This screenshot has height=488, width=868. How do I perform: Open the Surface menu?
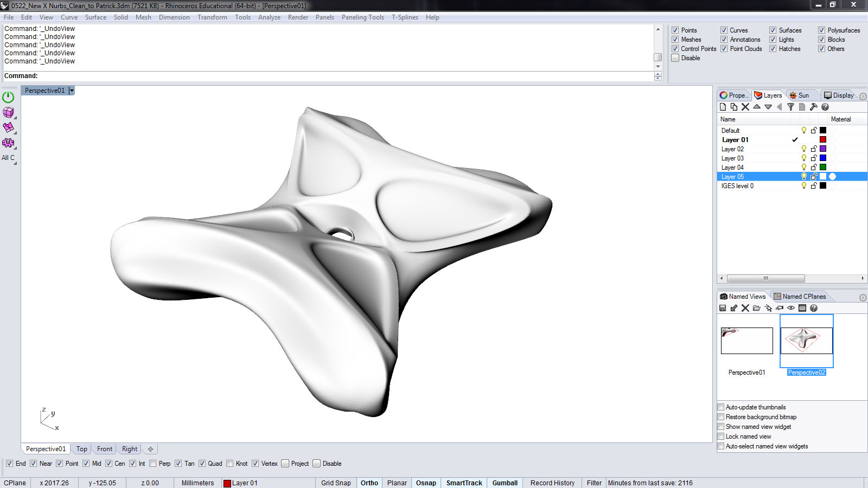[95, 17]
